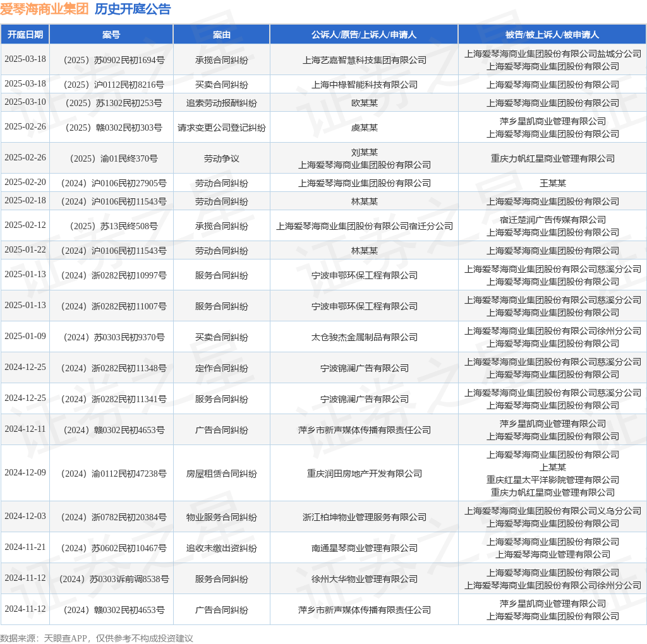Image resolution: width=647 pixels, height=644 pixels.
Task: Click date cell 2025-01-09
Action: pyautogui.click(x=25, y=337)
